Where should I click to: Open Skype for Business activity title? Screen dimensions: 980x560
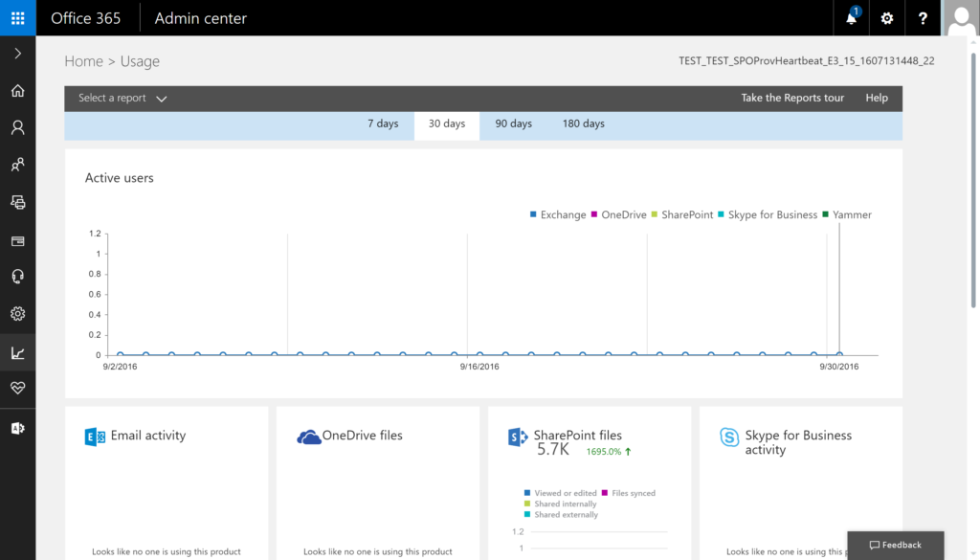click(x=798, y=442)
